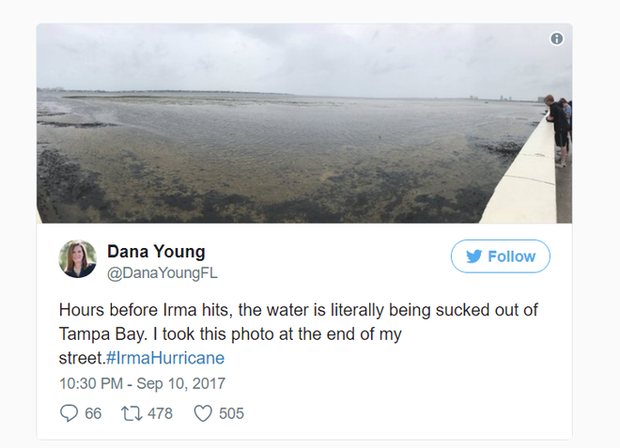Open the Dana Young display name link
This screenshot has height=448, width=620.
coord(156,252)
